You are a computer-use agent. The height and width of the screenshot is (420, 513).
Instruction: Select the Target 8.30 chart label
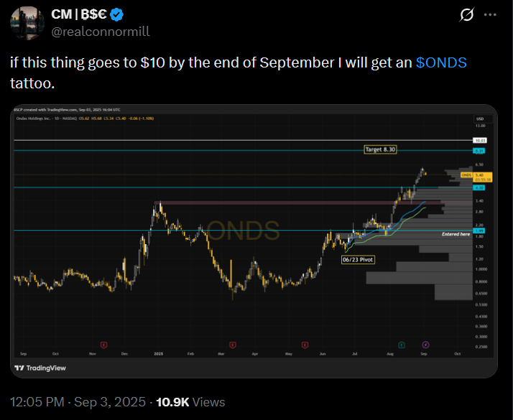[x=380, y=150]
